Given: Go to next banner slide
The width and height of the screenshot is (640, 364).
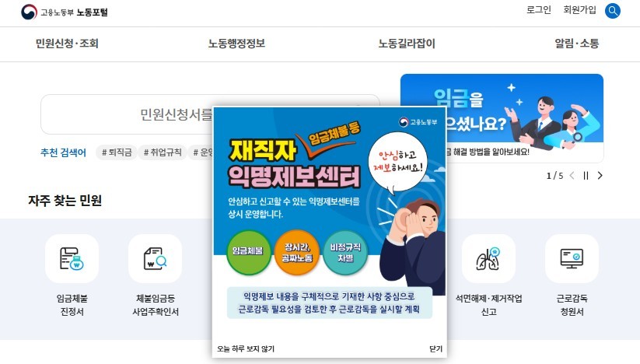Looking at the screenshot, I should point(600,176).
